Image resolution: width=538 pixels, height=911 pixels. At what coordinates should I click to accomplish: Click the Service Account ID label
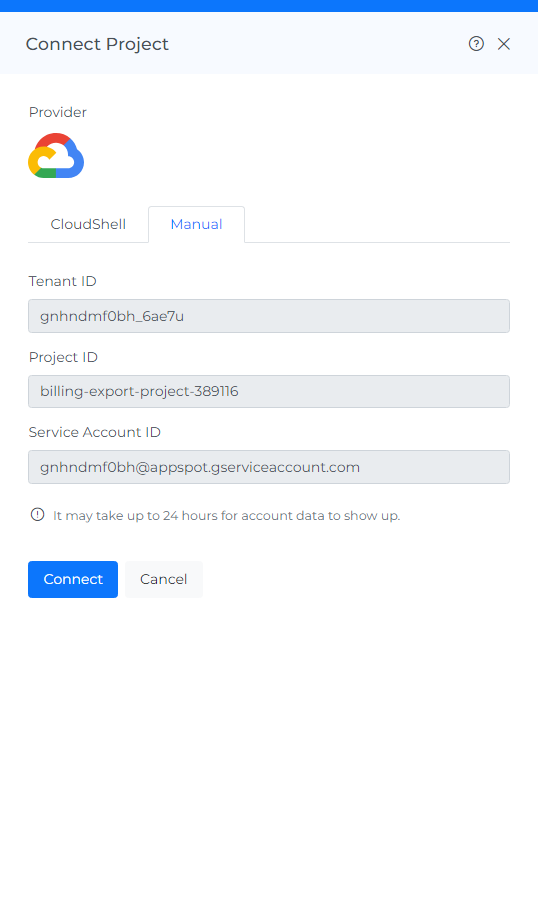(94, 432)
